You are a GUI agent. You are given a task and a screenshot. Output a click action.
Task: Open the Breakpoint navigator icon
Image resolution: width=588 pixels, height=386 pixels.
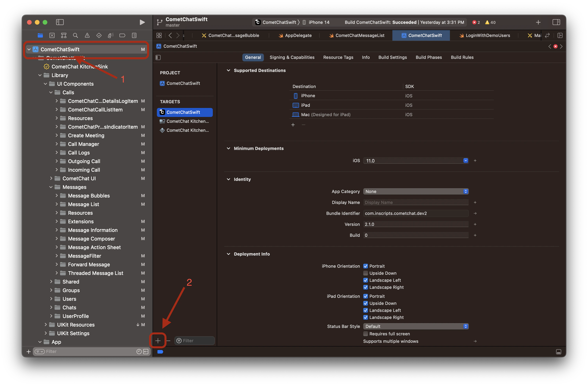(122, 35)
